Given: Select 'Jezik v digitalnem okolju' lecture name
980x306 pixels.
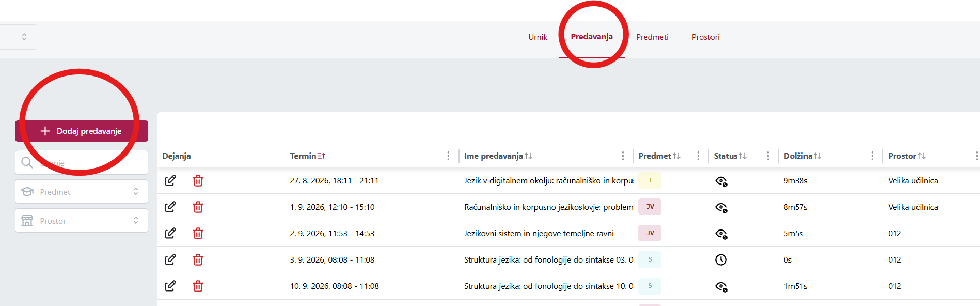Looking at the screenshot, I should coord(549,180).
